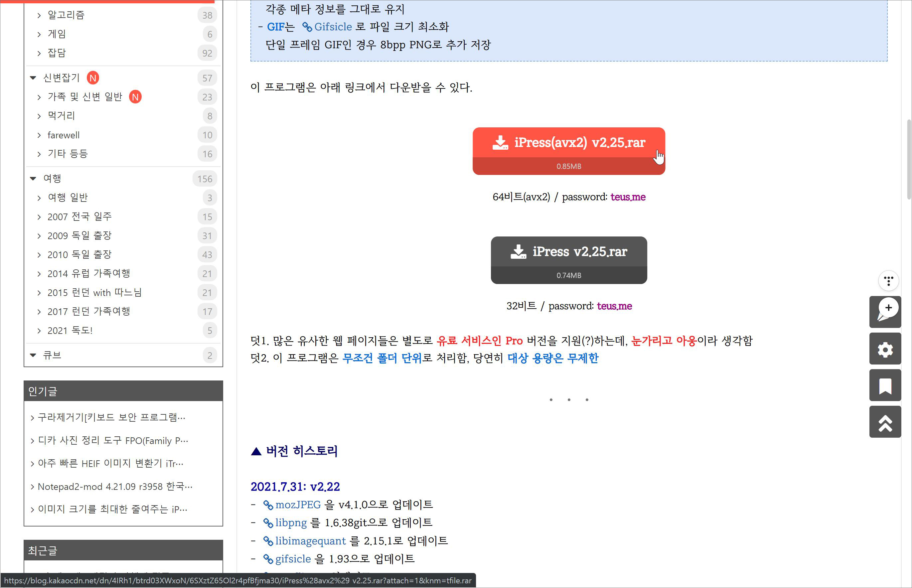Click the bookmark floating button
The width and height of the screenshot is (912, 588).
pyautogui.click(x=885, y=386)
